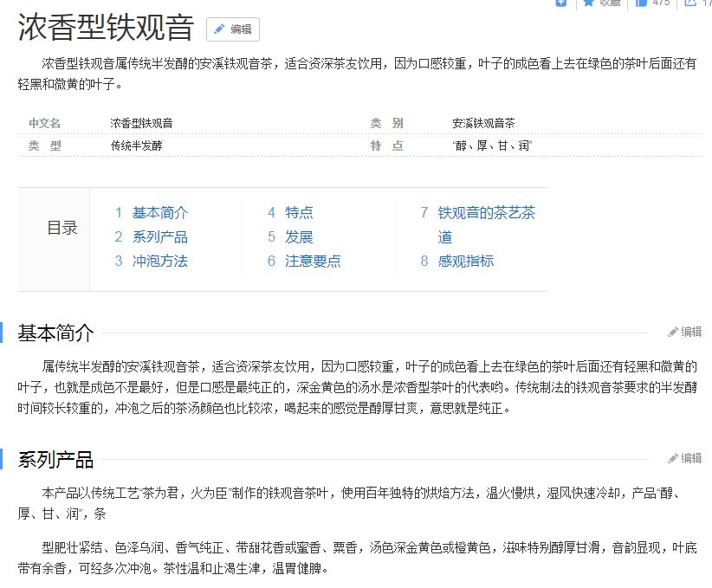Edit the 基本简介 section via its 编辑 link
The width and height of the screenshot is (712, 588).
coord(691,332)
